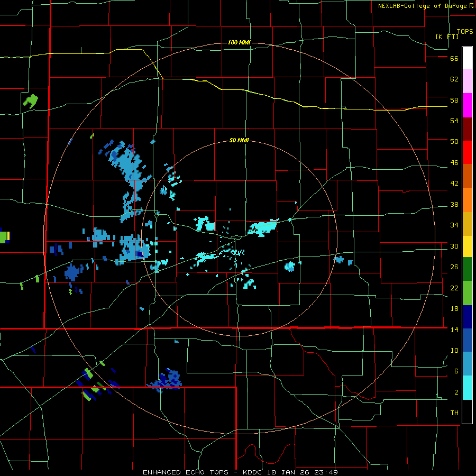
Task: Select the yellow 34 kft legend swatch
Action: (467, 246)
